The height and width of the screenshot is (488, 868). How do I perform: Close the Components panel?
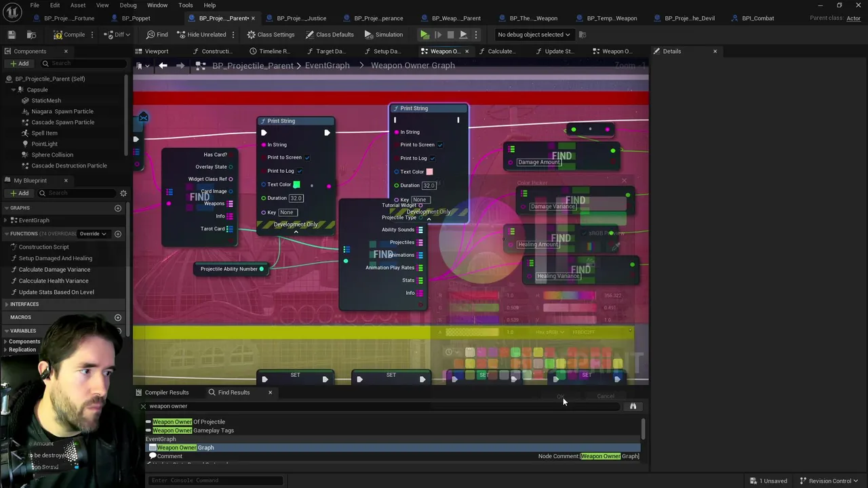(66, 52)
